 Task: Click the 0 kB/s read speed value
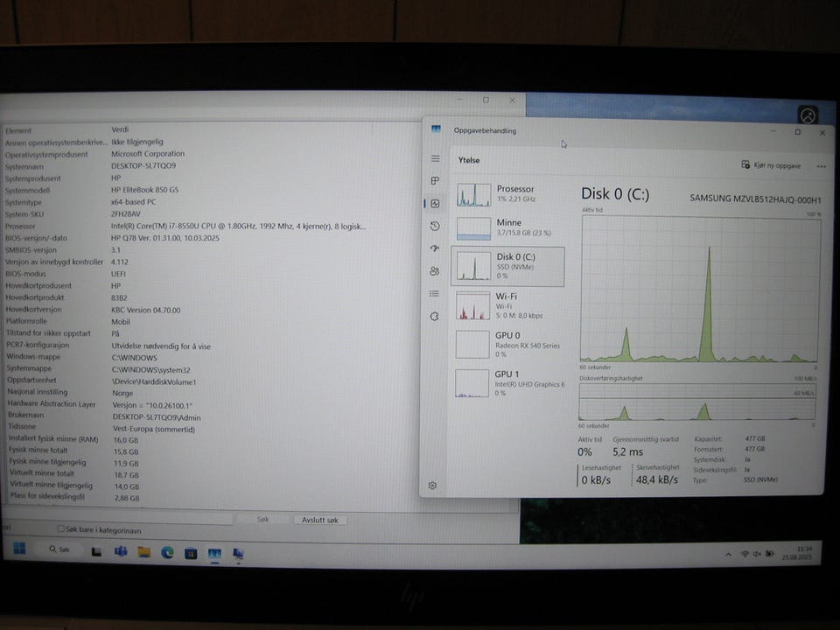596,480
